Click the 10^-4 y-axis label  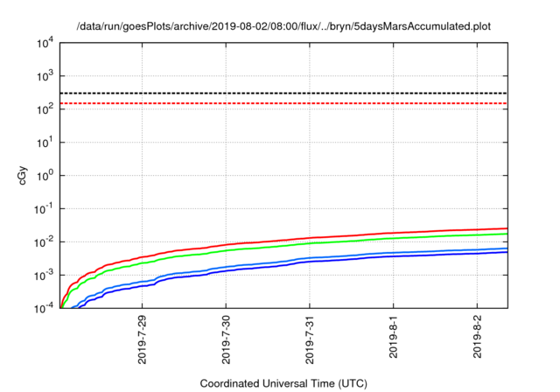click(44, 309)
